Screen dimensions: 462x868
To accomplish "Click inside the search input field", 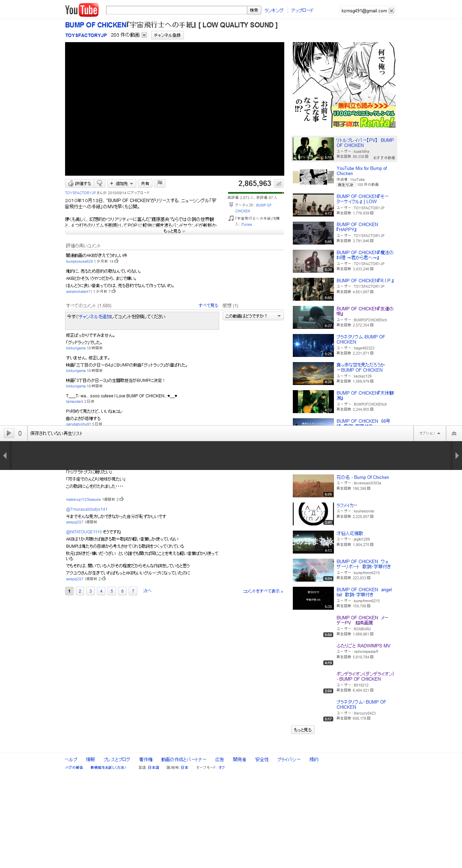I will (x=177, y=10).
